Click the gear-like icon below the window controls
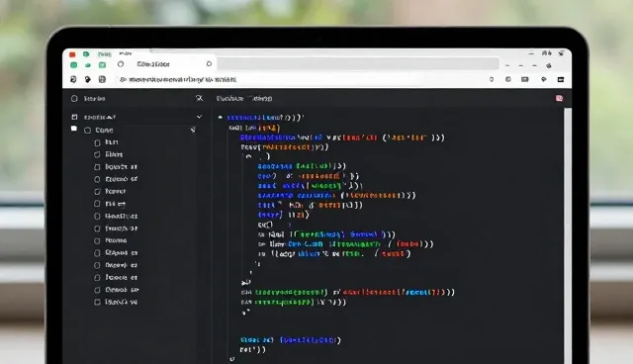The image size is (633, 364). click(x=549, y=65)
